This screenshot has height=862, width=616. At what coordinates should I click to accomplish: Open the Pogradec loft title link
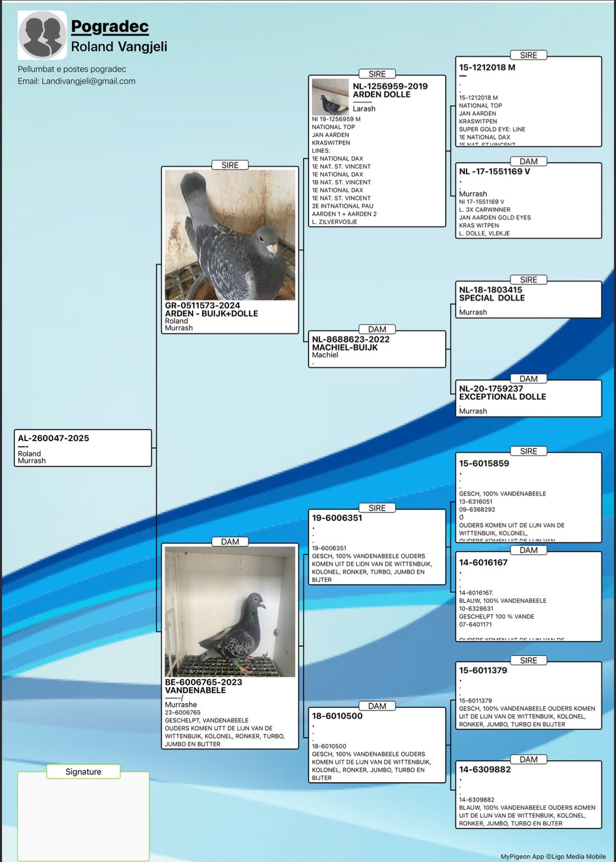(110, 26)
